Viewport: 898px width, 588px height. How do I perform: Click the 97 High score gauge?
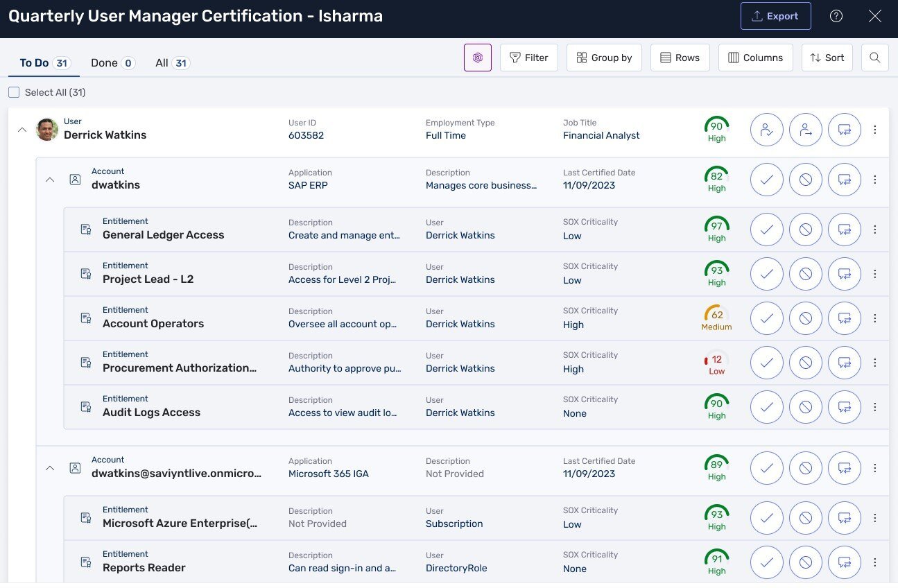[x=716, y=229]
